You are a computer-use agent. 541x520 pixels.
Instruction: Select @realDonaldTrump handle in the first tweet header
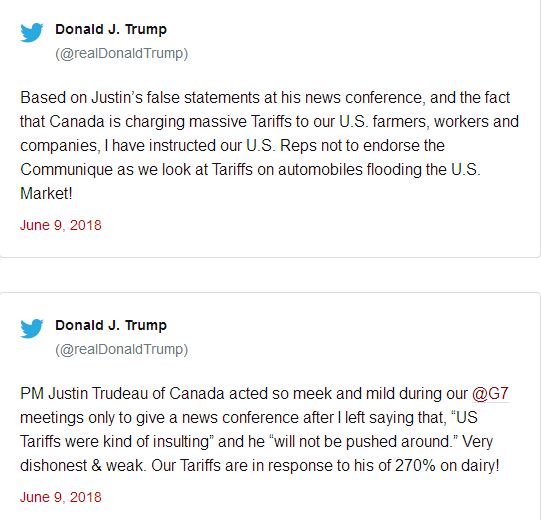point(121,53)
